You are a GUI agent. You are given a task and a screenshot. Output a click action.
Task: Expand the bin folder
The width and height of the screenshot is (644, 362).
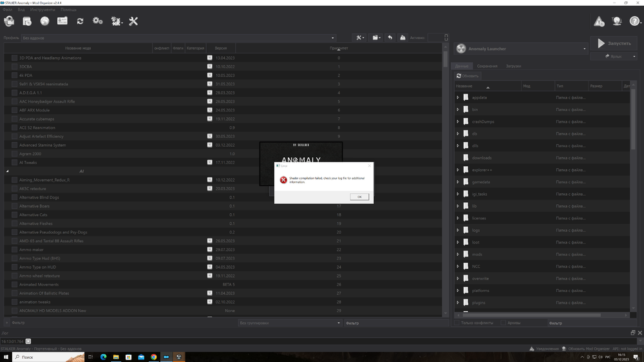pos(458,110)
